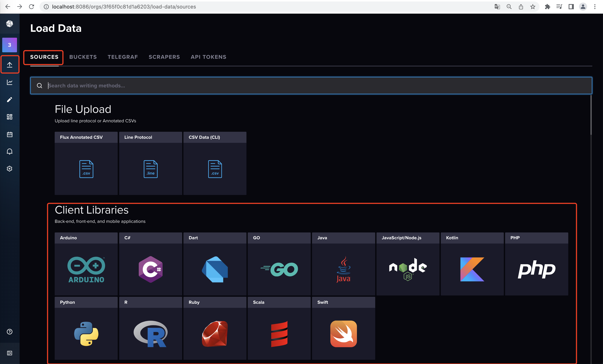This screenshot has width=603, height=364.
Task: Bookmark this page with star icon
Action: click(533, 7)
